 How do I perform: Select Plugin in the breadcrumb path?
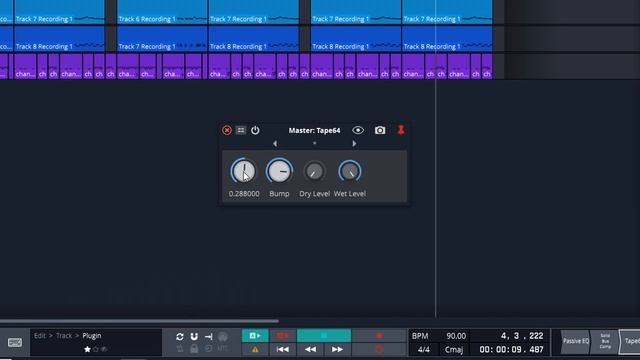click(x=92, y=336)
